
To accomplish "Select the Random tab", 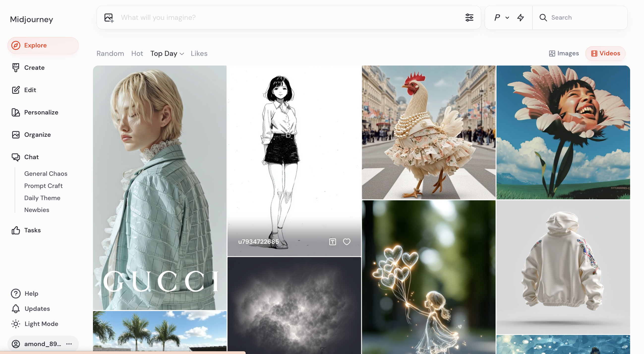I will (x=110, y=54).
